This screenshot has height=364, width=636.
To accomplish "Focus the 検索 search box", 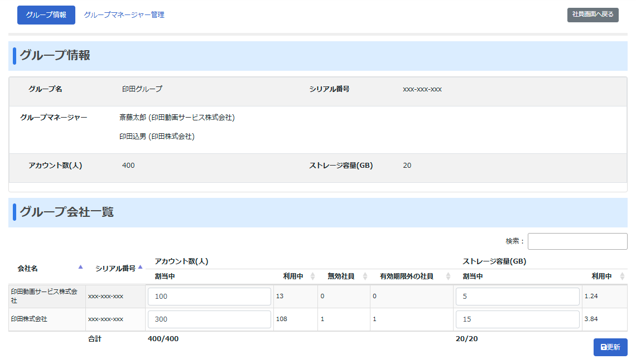I will pos(577,241).
